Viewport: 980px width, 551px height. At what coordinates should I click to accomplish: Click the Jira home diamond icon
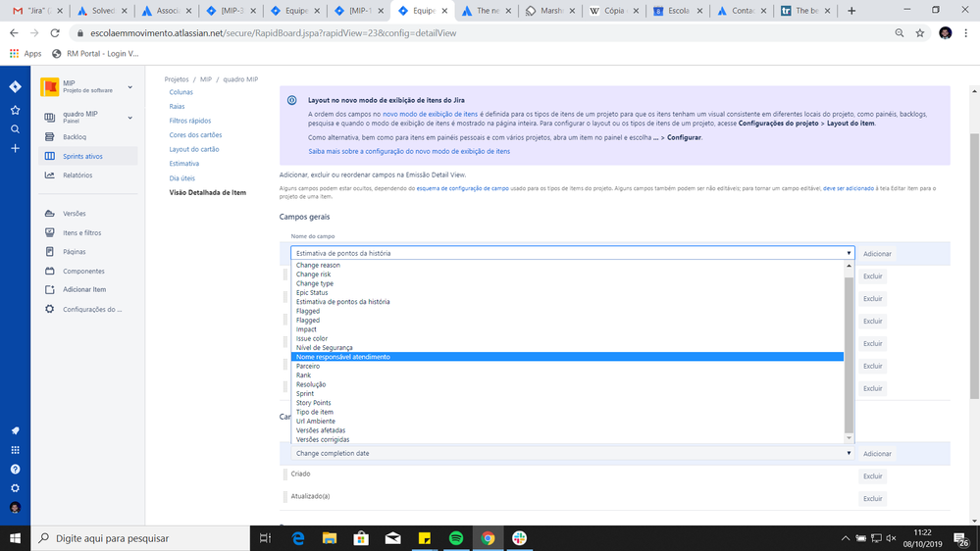click(x=15, y=87)
